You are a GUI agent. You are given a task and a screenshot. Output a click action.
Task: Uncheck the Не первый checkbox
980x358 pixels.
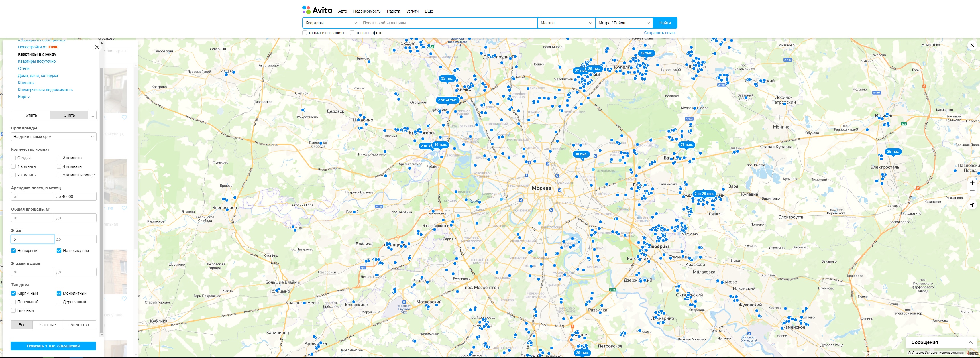point(14,251)
